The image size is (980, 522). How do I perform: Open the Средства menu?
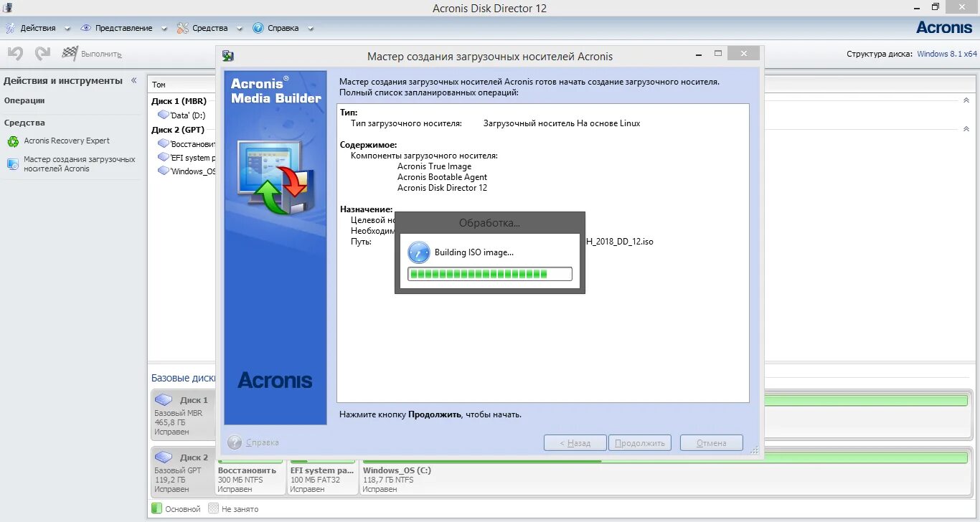click(x=210, y=28)
